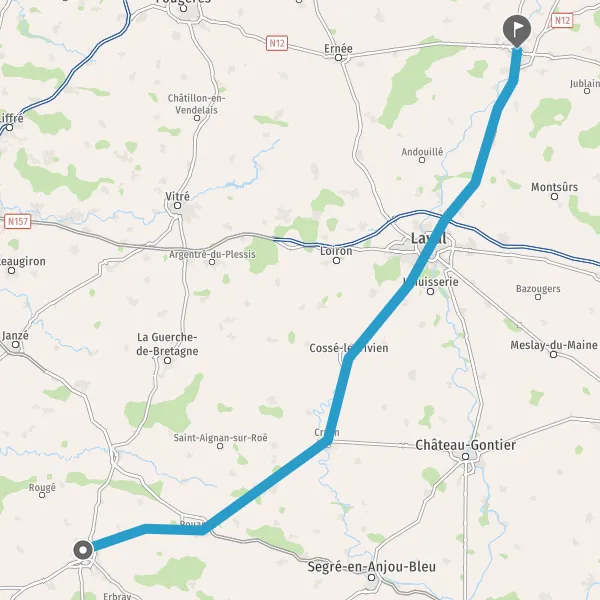The image size is (600, 600).
Task: Select the Laval city label
Action: click(x=428, y=238)
